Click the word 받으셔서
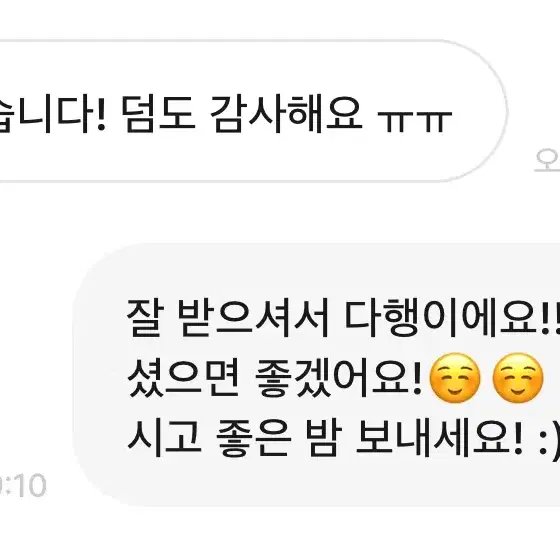This screenshot has width=560, height=560. [253, 318]
